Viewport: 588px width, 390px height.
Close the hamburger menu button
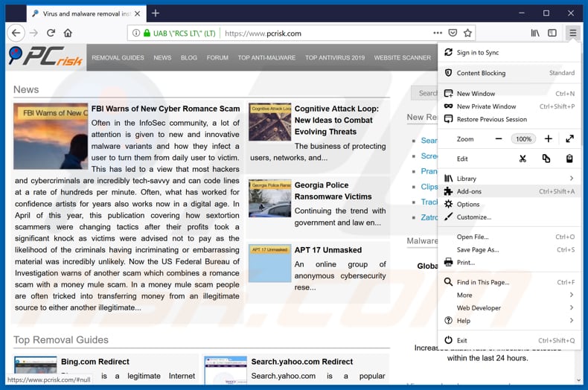572,33
